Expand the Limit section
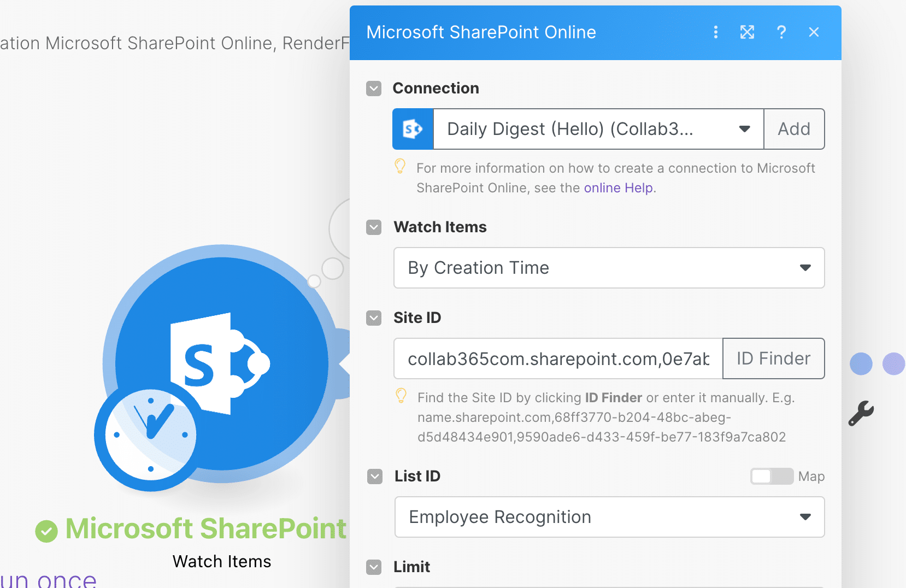This screenshot has height=588, width=906. (374, 567)
